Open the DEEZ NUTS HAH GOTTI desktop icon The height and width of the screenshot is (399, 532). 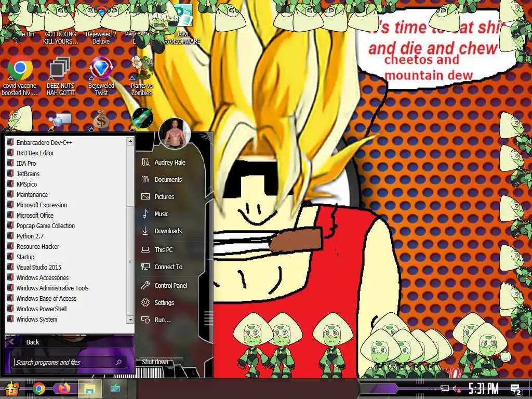pyautogui.click(x=60, y=76)
